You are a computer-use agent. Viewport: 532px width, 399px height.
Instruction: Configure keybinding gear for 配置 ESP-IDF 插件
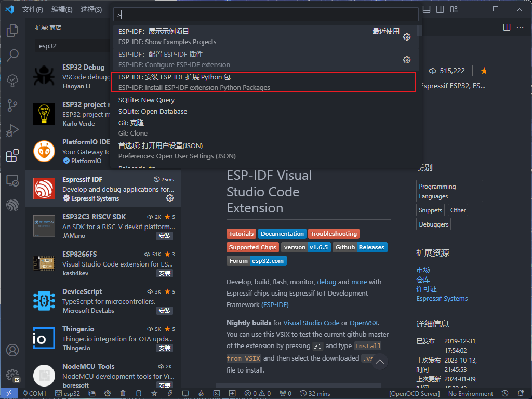point(407,60)
